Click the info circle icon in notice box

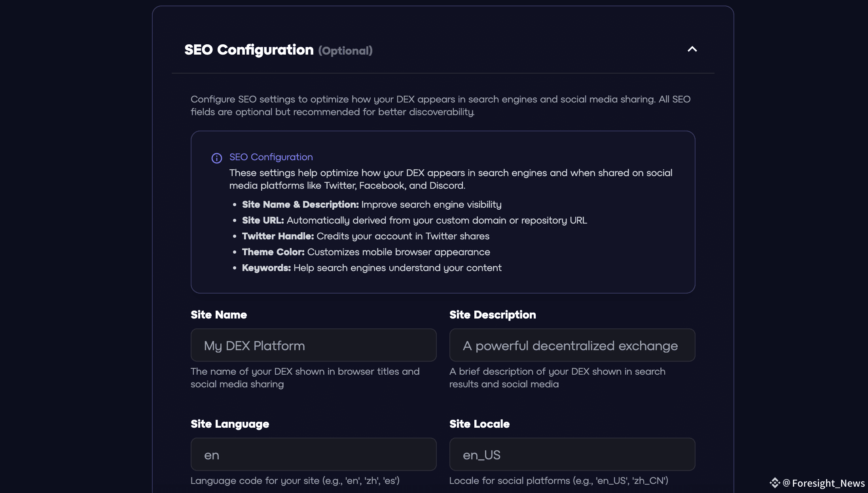tap(217, 158)
